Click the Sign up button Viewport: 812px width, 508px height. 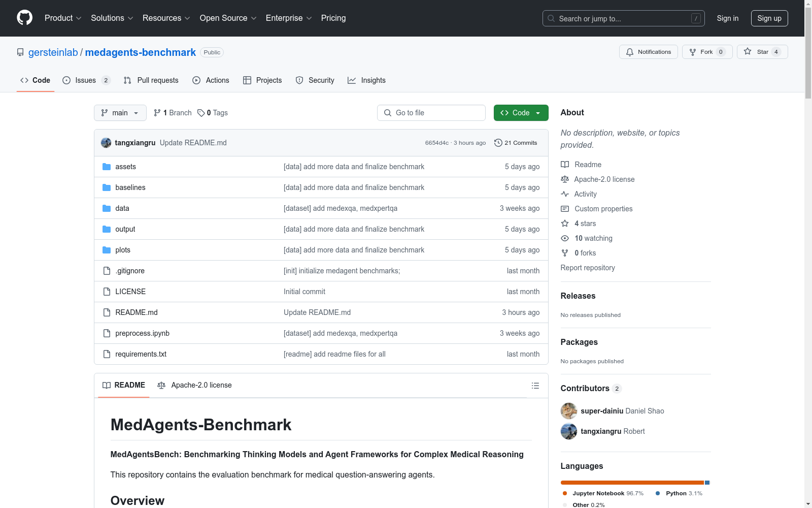click(x=769, y=18)
